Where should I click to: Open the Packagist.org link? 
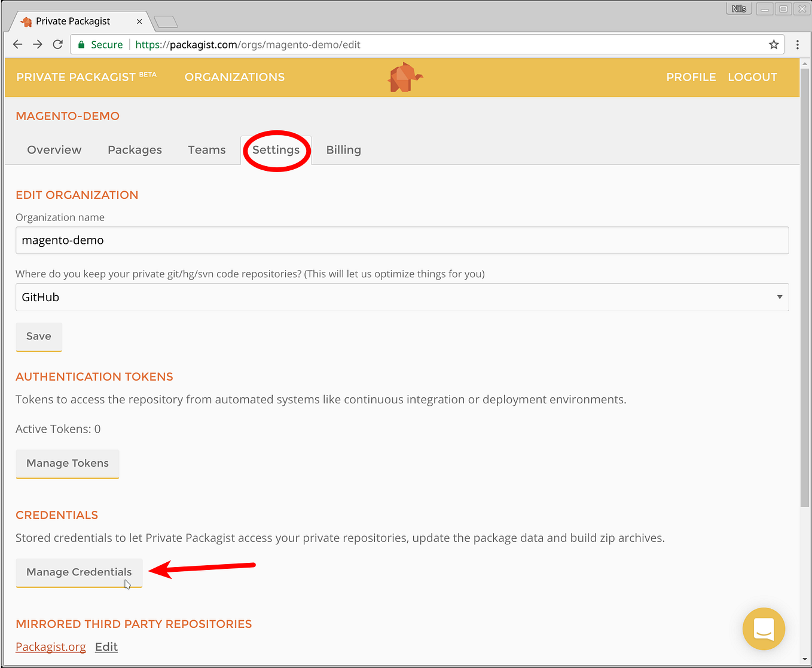(50, 646)
